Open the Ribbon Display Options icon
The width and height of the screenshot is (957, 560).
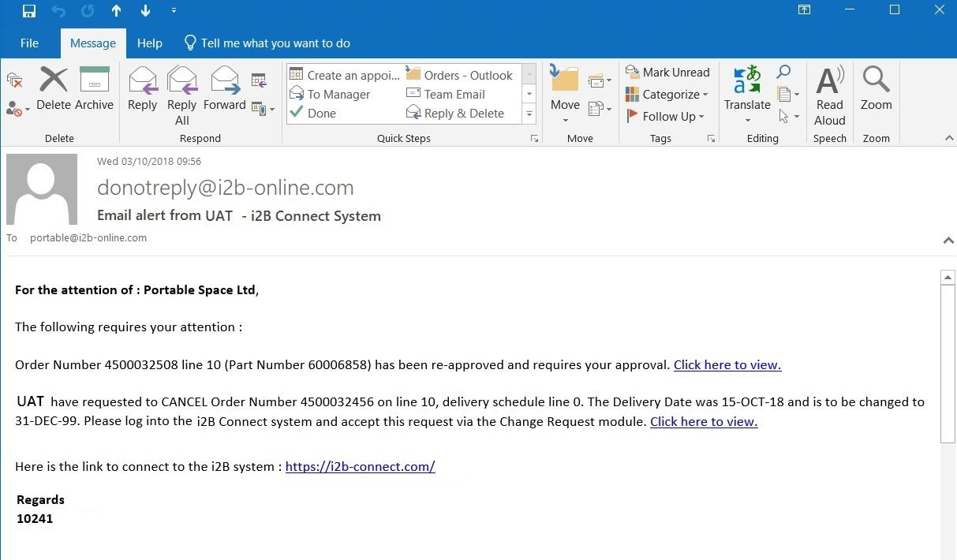(804, 10)
